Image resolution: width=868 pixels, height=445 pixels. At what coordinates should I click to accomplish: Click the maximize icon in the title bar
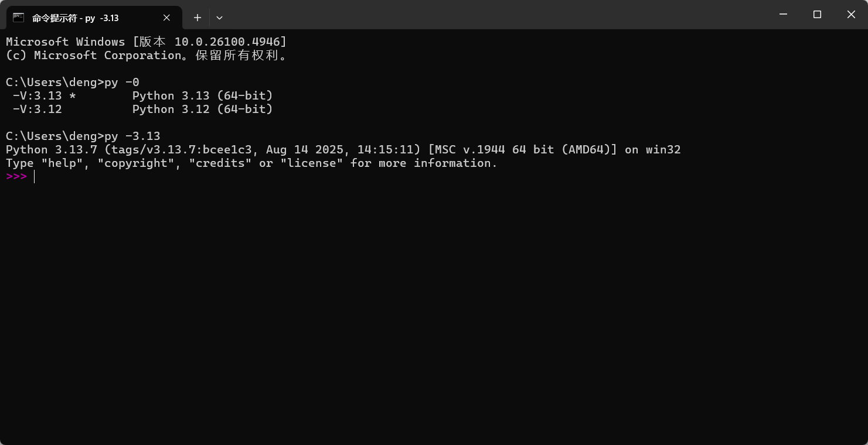click(x=817, y=15)
